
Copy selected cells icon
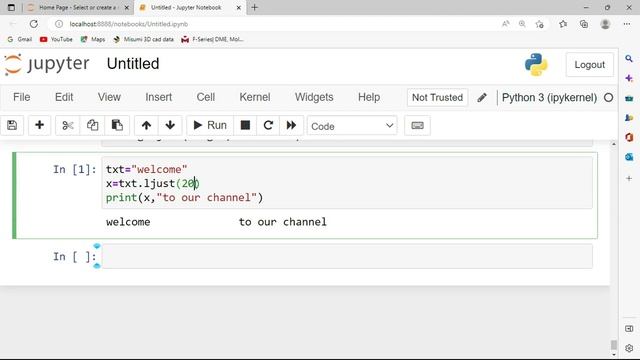click(x=92, y=125)
